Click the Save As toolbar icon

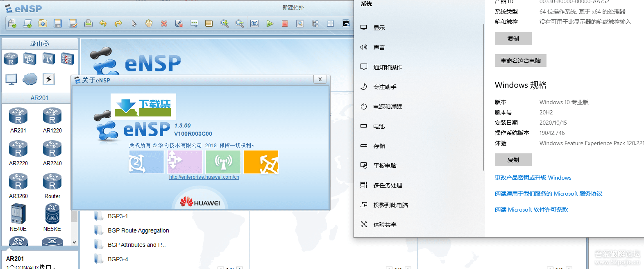click(x=73, y=23)
